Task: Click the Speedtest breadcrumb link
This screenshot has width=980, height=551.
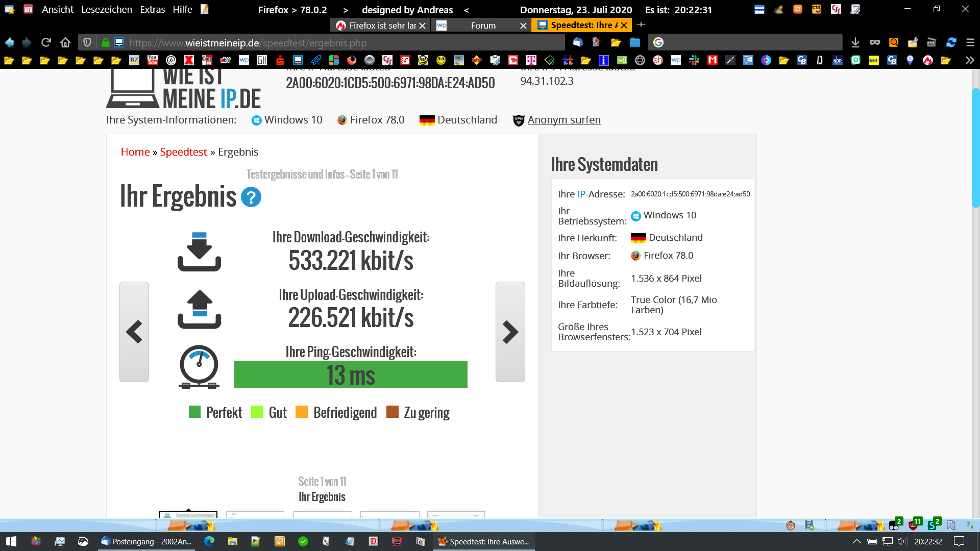Action: [x=183, y=152]
